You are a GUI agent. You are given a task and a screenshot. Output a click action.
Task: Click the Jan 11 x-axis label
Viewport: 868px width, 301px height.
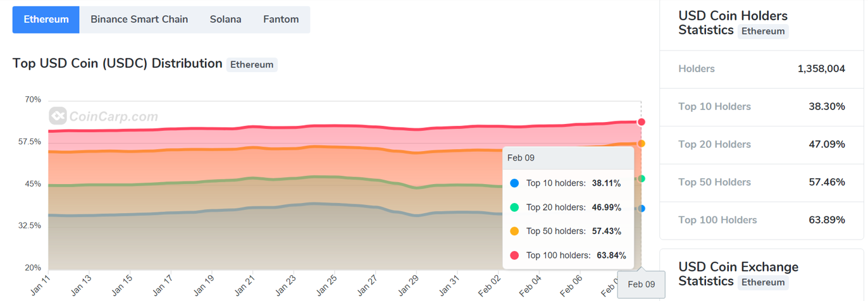(40, 286)
